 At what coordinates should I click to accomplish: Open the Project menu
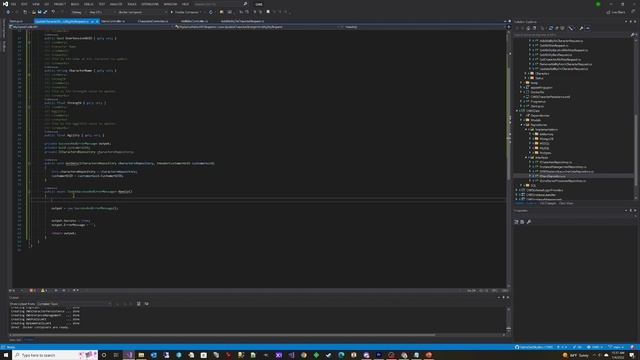tap(60, 4)
